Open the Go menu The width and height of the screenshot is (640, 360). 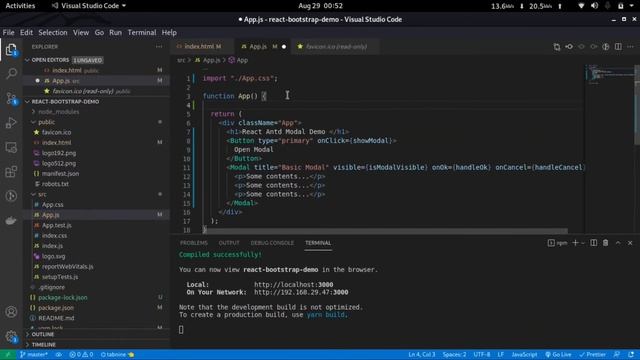(x=99, y=32)
